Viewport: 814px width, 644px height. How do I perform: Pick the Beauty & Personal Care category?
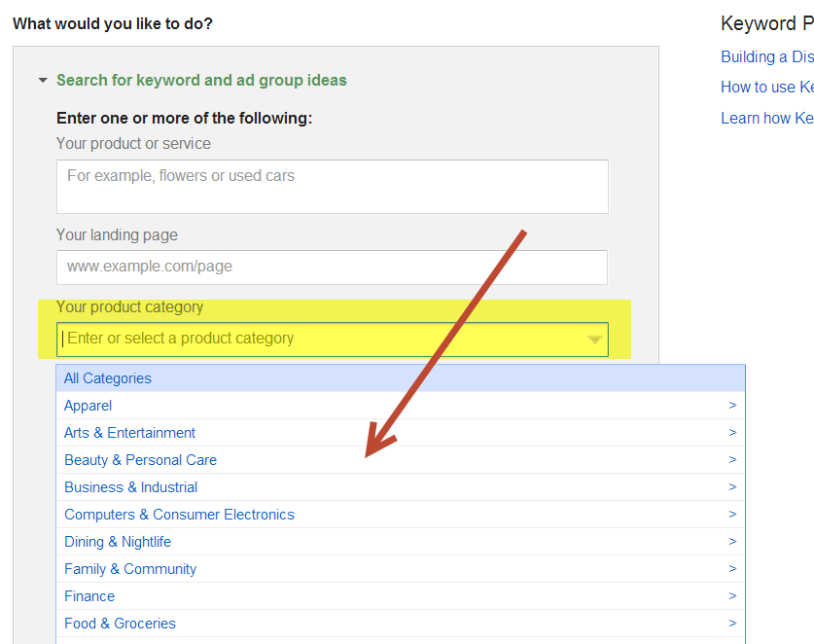click(x=140, y=460)
